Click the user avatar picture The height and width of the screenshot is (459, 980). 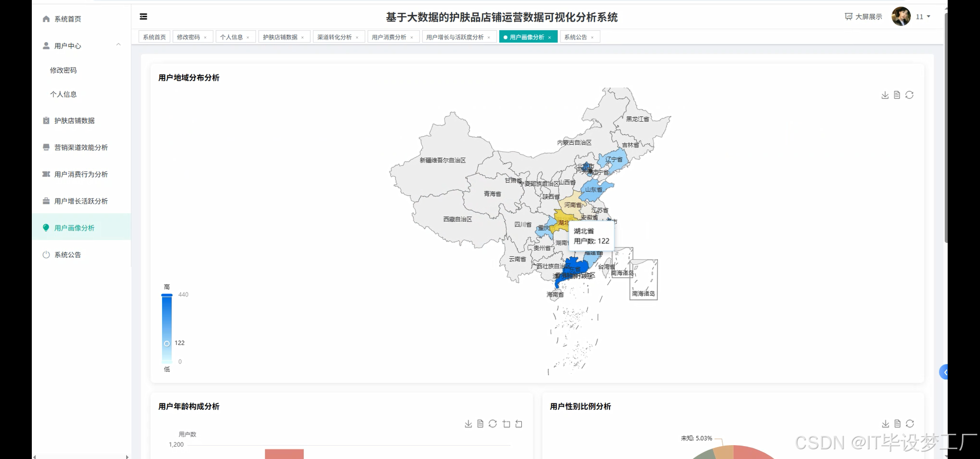pyautogui.click(x=901, y=16)
